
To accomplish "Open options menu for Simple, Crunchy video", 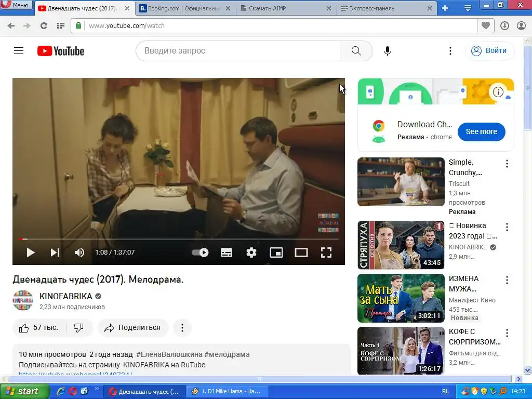I will 507,164.
